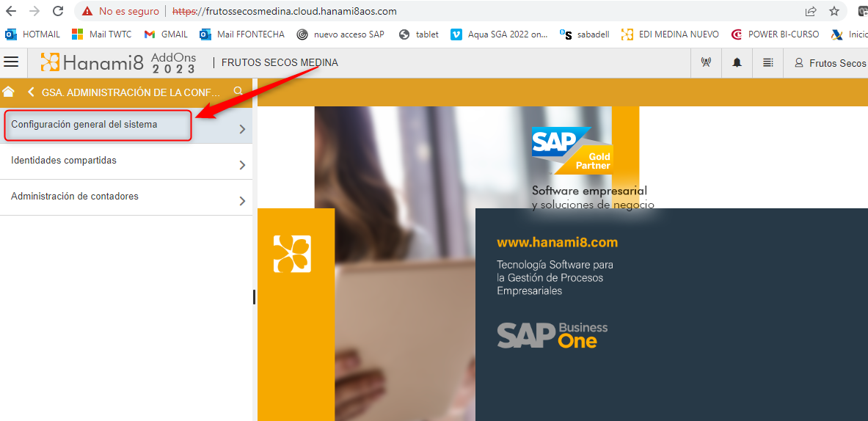Screen dimensions: 868x421
Task: Open the Mail FFONTECHA bookmark
Action: (242, 34)
